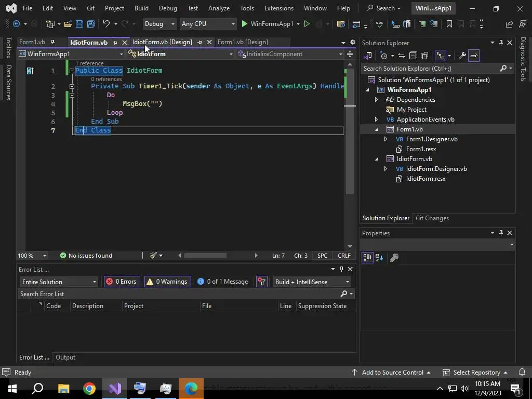Open Property Pages wrench in Properties panel
Screen dimensions: 532x399
click(394, 258)
